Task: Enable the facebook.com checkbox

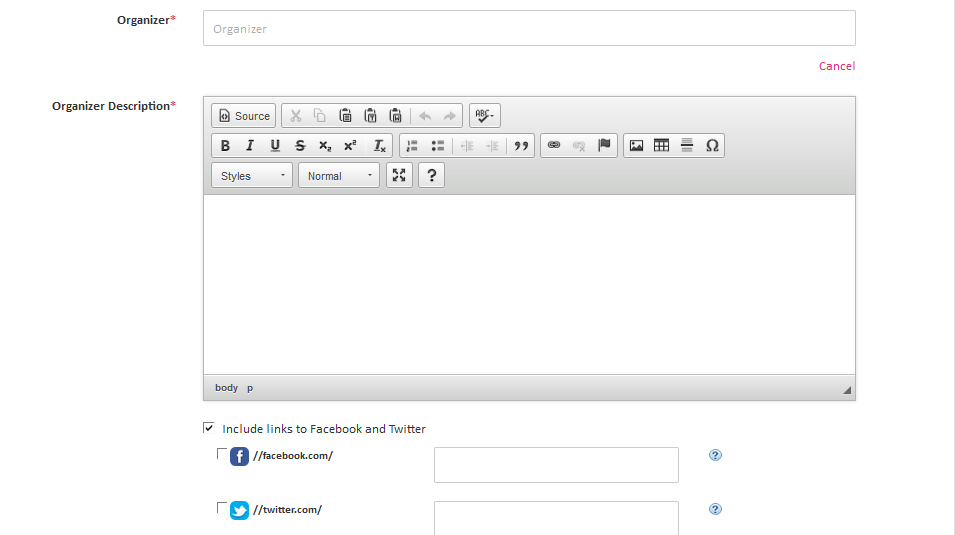Action: coord(222,454)
